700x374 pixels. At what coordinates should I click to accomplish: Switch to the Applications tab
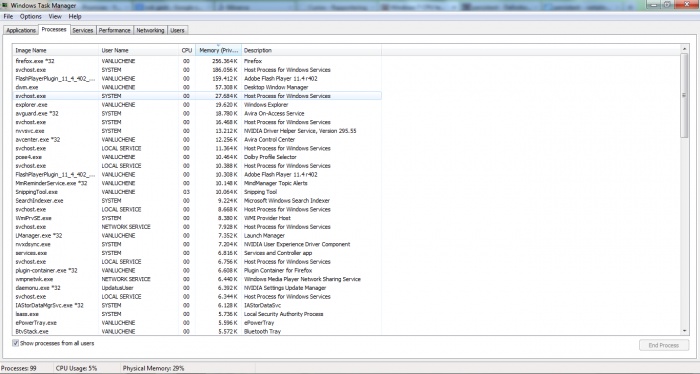pyautogui.click(x=21, y=30)
